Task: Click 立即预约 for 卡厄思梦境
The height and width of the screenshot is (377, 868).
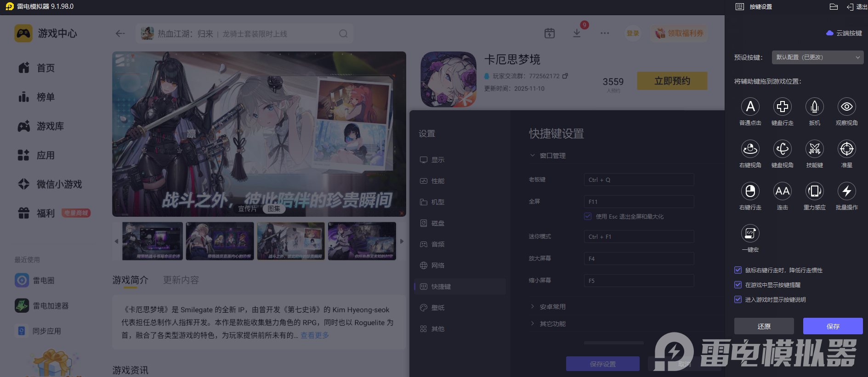Action: (x=672, y=81)
